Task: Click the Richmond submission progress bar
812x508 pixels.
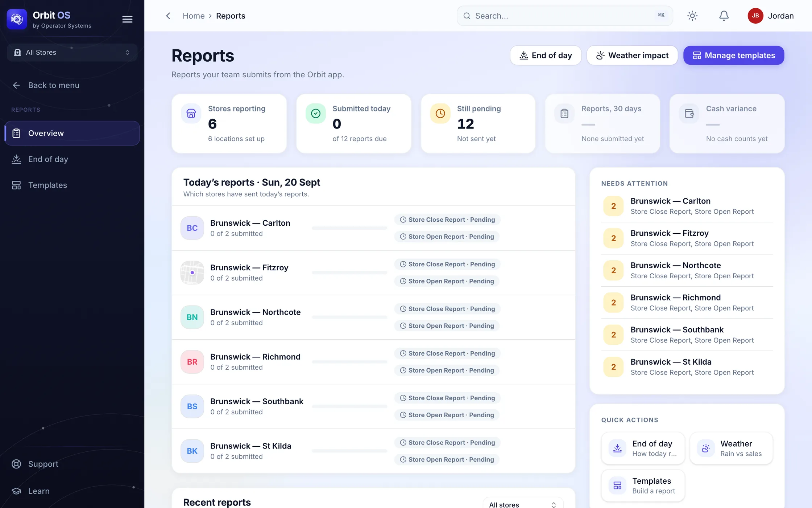Action: (349, 362)
